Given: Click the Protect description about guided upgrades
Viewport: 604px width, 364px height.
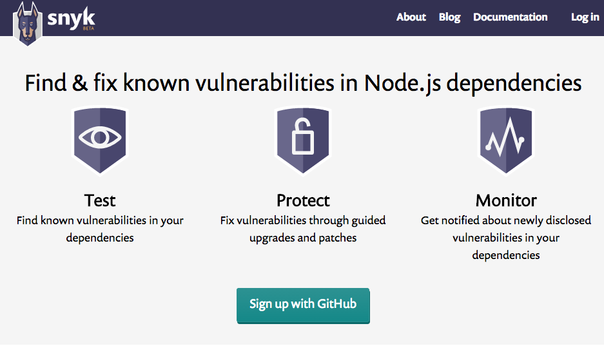Looking at the screenshot, I should point(303,229).
